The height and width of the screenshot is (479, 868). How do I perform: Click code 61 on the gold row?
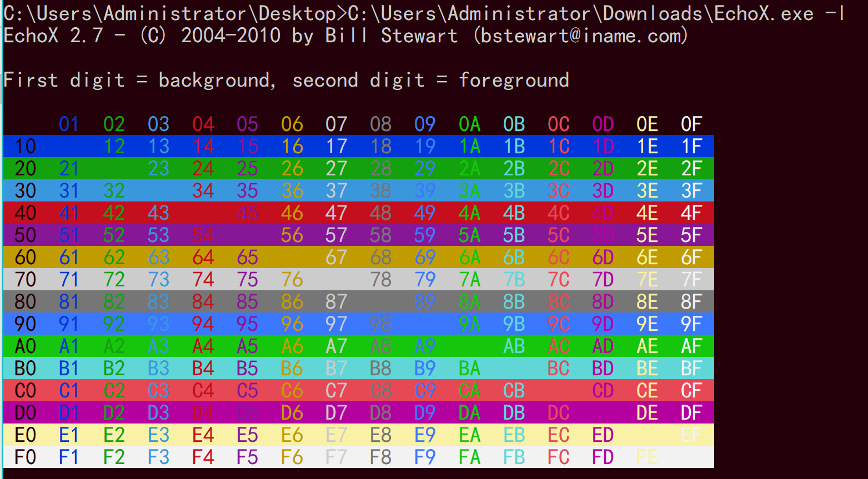[69, 257]
